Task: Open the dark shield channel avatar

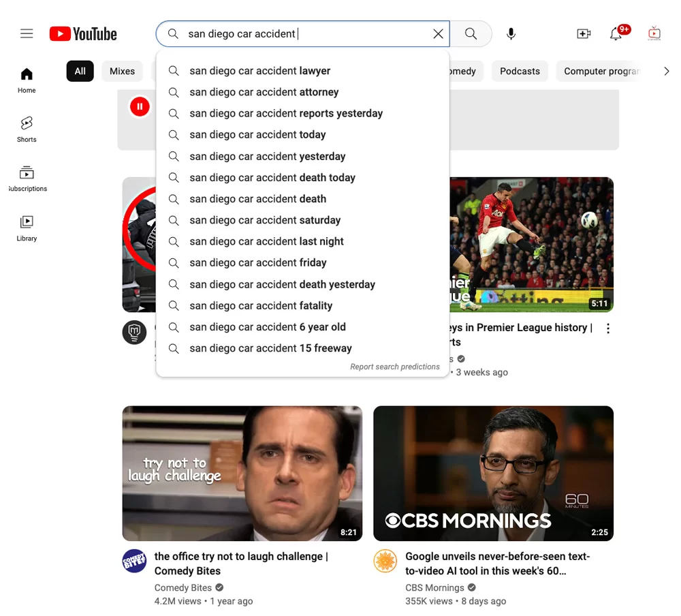Action: tap(134, 333)
